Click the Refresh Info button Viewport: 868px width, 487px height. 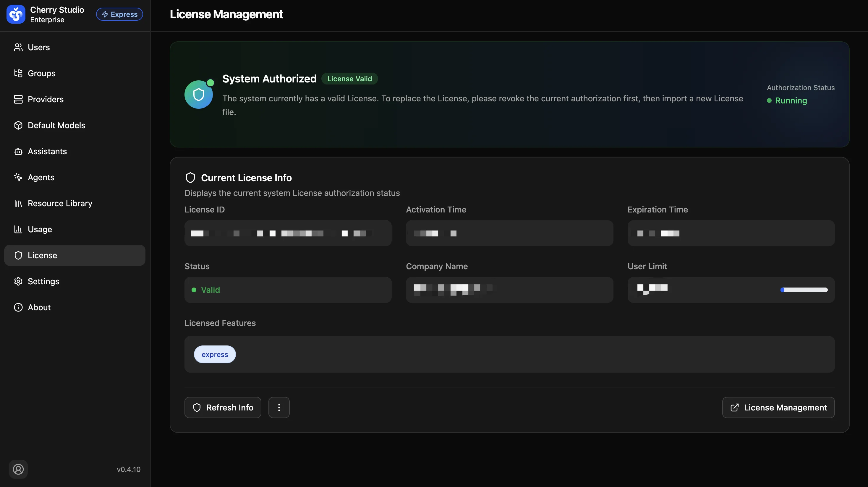pos(223,408)
